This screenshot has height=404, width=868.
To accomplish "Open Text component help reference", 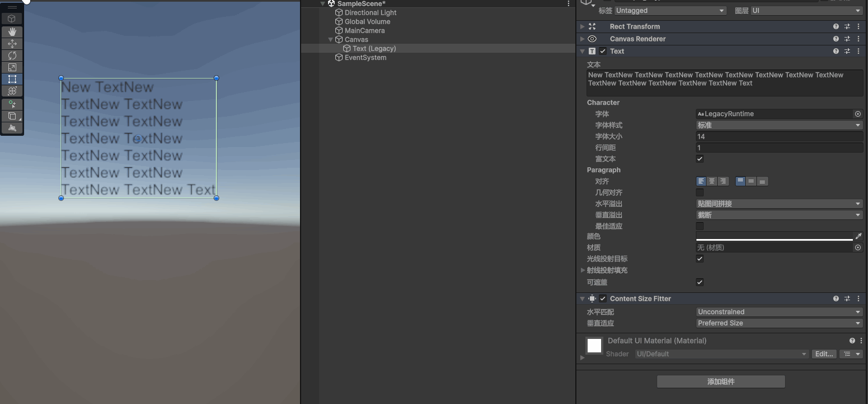I will [x=836, y=51].
